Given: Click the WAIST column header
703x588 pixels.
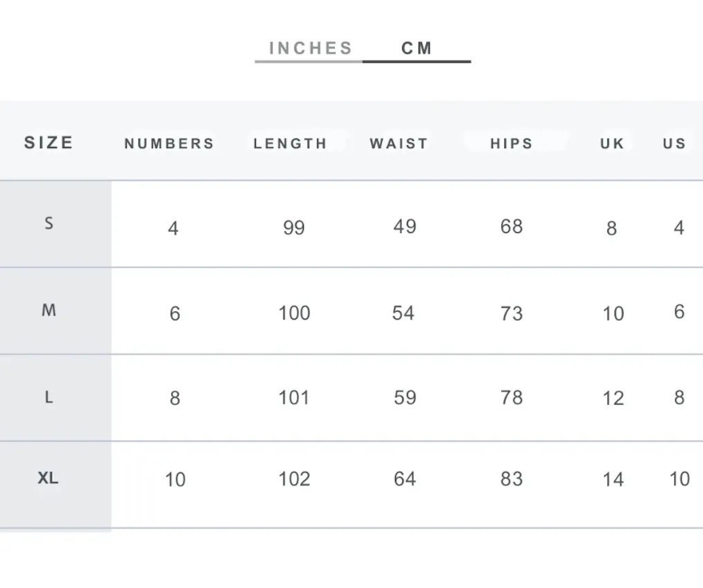Looking at the screenshot, I should 399,143.
